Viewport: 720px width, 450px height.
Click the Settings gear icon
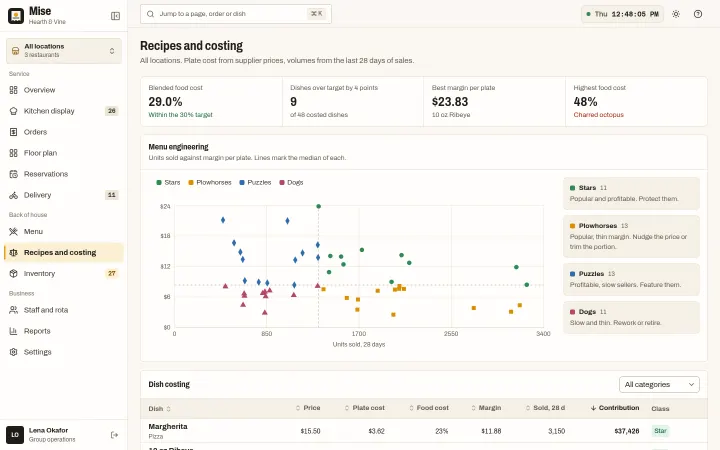tap(14, 352)
